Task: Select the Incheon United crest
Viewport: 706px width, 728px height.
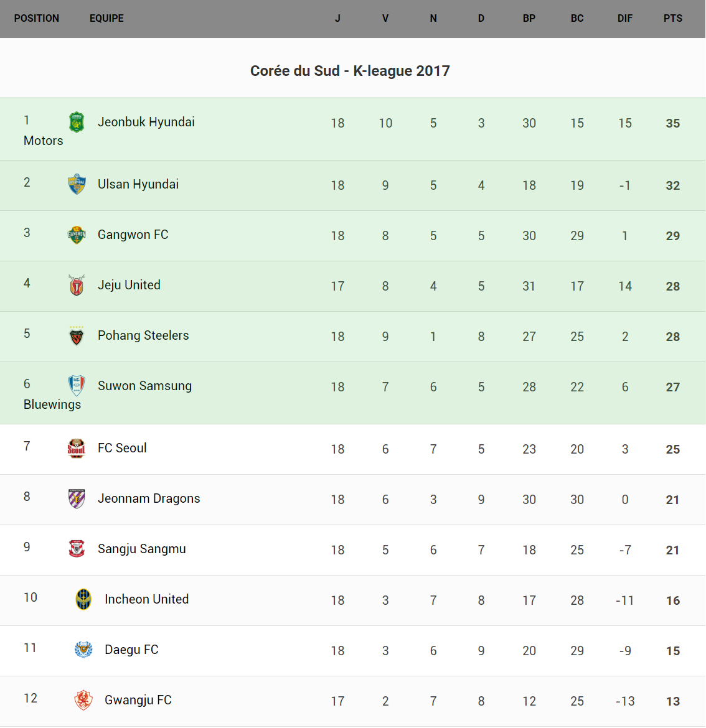Action: [83, 599]
